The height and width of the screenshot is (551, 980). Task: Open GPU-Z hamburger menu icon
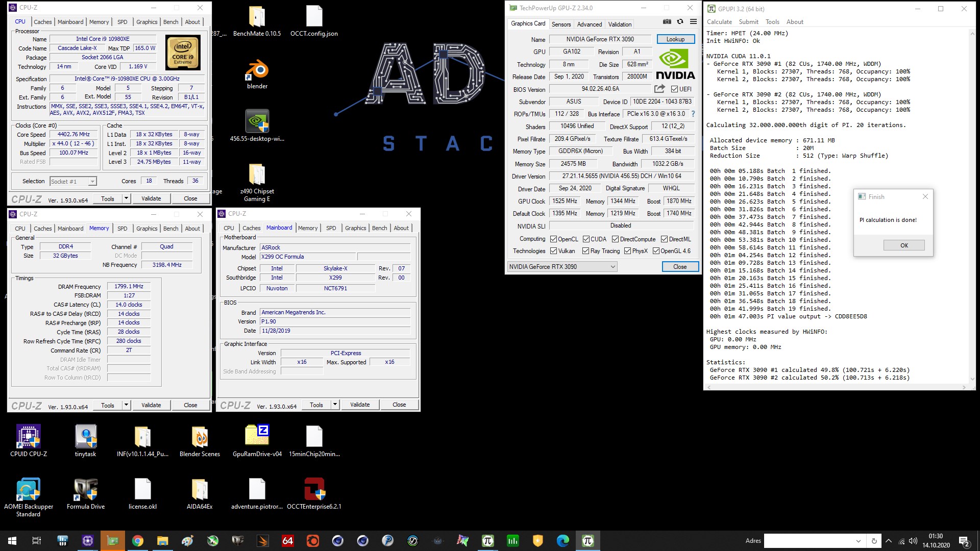pos(693,21)
